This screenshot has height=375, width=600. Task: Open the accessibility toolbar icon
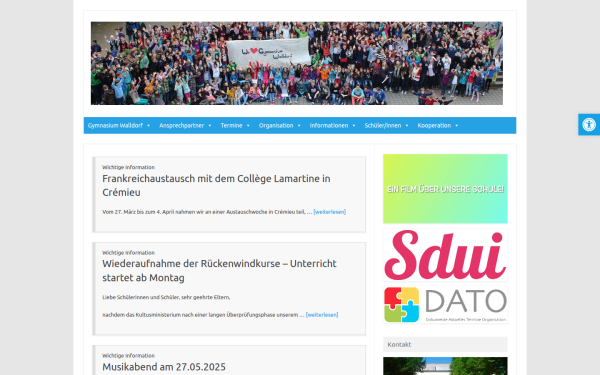(x=589, y=124)
